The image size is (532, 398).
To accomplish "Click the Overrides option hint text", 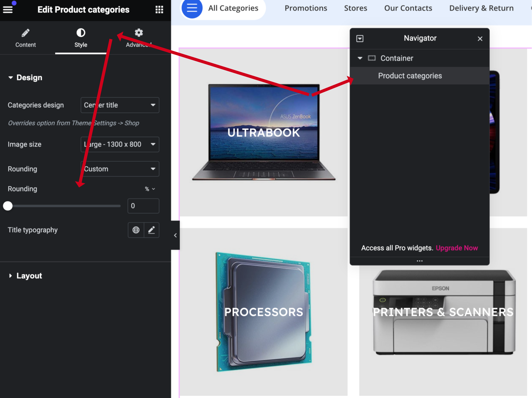I will pos(74,123).
